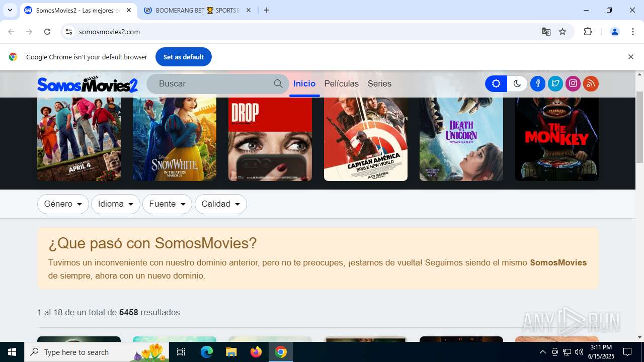Open network status tray icon
The height and width of the screenshot is (362, 644).
tap(567, 352)
